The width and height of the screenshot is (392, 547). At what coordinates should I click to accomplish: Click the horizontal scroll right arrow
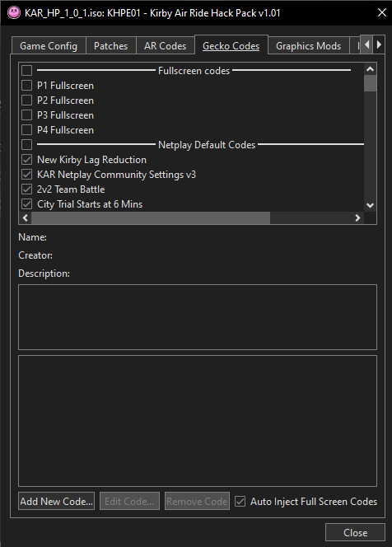tap(357, 217)
